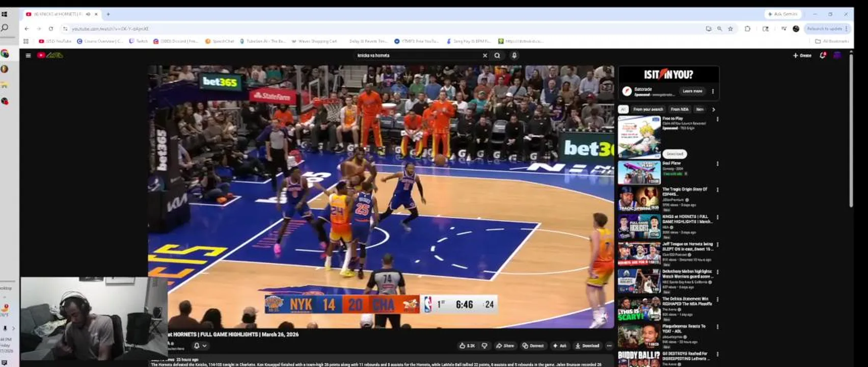Screen dimensions: 868x367
Task: Click the browser address bar URL
Action: [111, 29]
